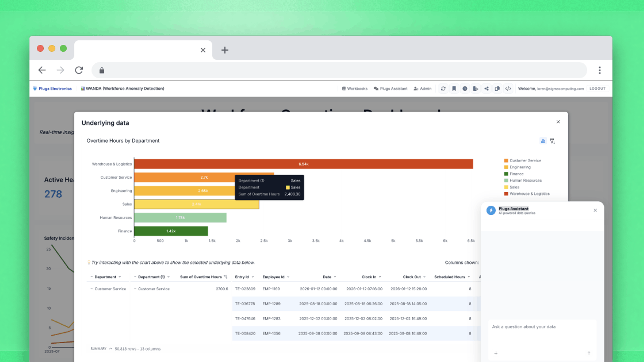Close the current browser tab
The image size is (644, 362).
coord(203,50)
